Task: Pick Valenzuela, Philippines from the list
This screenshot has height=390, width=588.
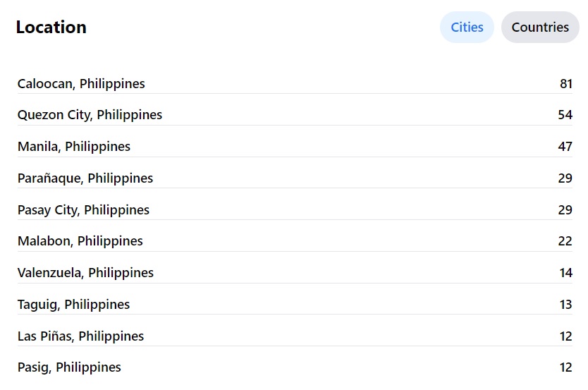Action: [x=85, y=273]
